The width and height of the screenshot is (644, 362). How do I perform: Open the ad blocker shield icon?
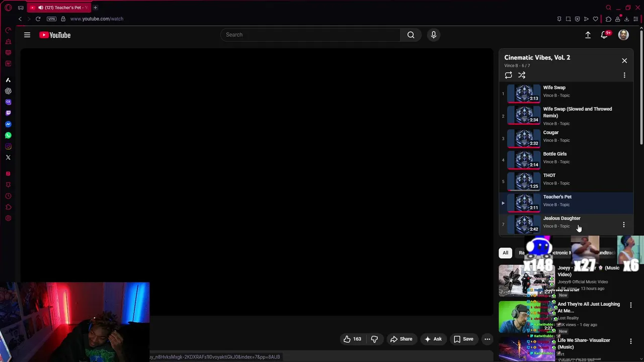click(x=577, y=19)
